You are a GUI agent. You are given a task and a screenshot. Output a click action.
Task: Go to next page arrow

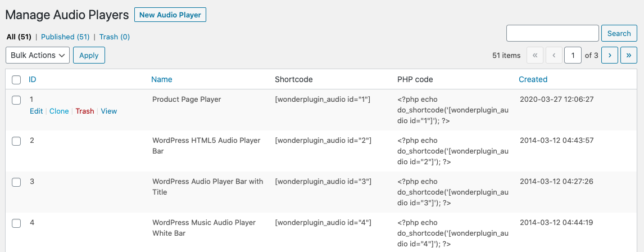click(x=610, y=55)
